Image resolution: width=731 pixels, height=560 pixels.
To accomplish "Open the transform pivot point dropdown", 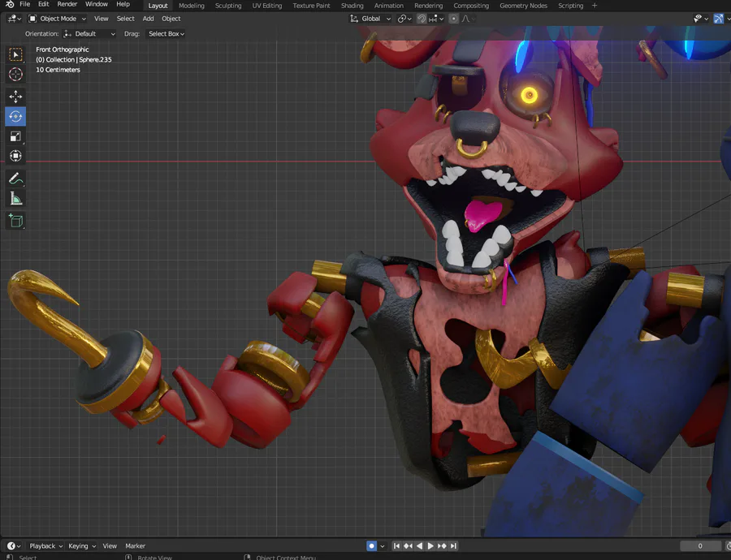I will [x=404, y=19].
